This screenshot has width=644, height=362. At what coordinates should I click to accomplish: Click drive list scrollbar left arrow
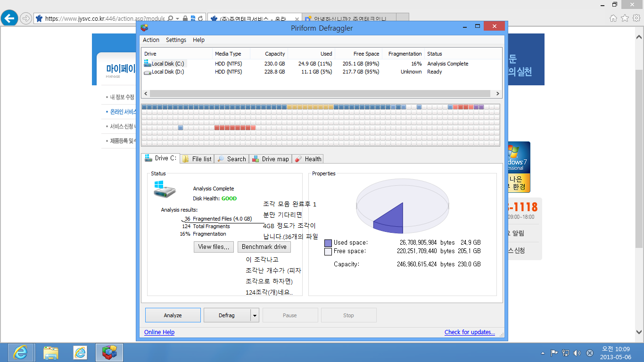point(146,94)
